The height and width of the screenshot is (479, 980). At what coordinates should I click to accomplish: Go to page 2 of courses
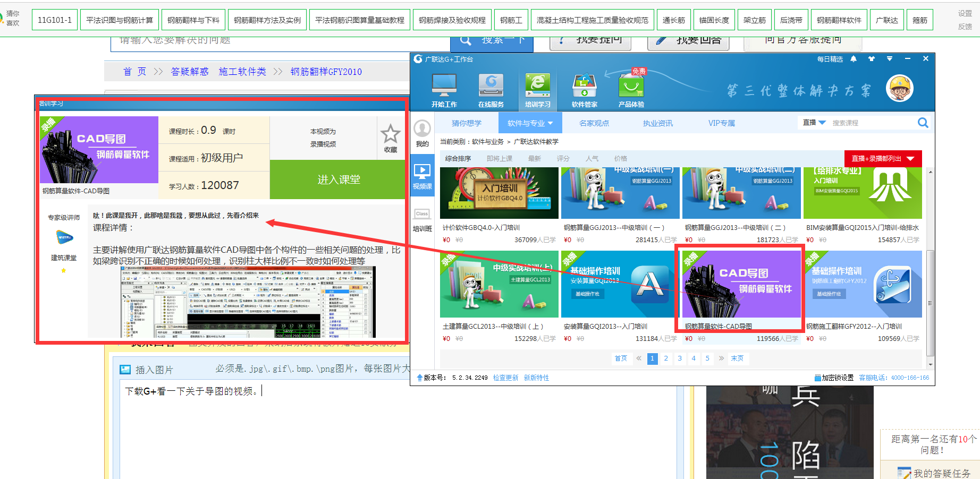666,358
